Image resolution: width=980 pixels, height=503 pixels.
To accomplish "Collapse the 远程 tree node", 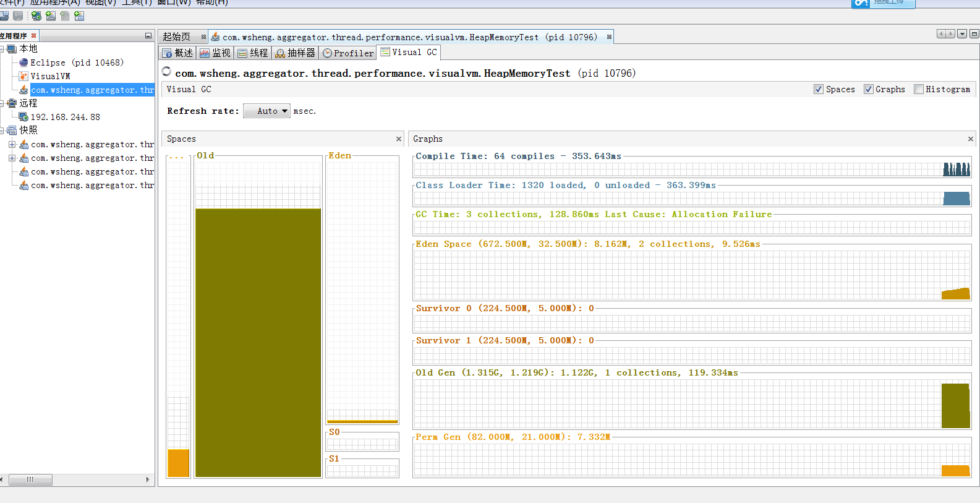I will tap(2, 103).
